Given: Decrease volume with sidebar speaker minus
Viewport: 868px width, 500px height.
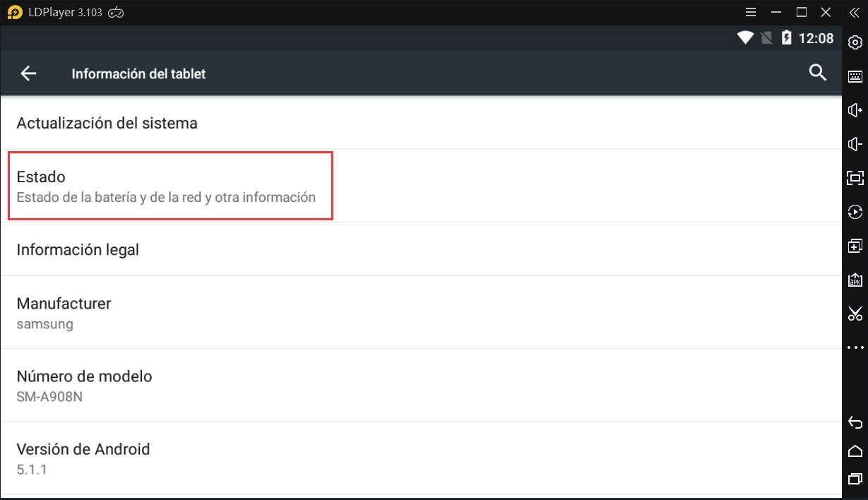Looking at the screenshot, I should (855, 144).
